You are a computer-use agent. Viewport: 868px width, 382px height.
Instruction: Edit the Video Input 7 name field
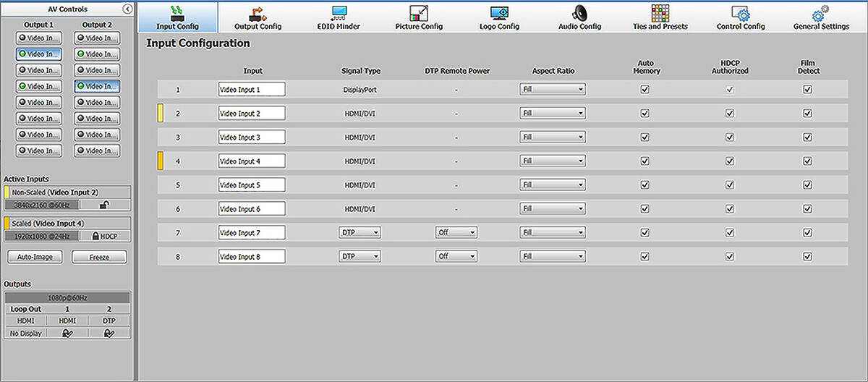coord(252,233)
